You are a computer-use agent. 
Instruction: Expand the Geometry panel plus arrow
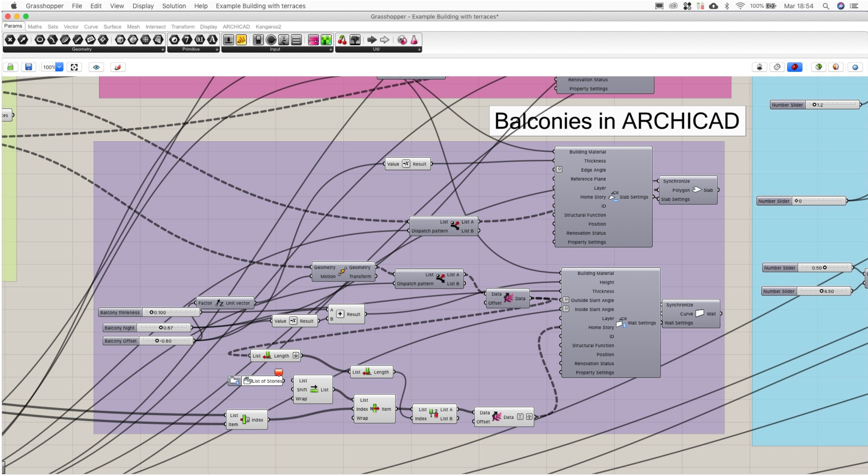pos(163,50)
